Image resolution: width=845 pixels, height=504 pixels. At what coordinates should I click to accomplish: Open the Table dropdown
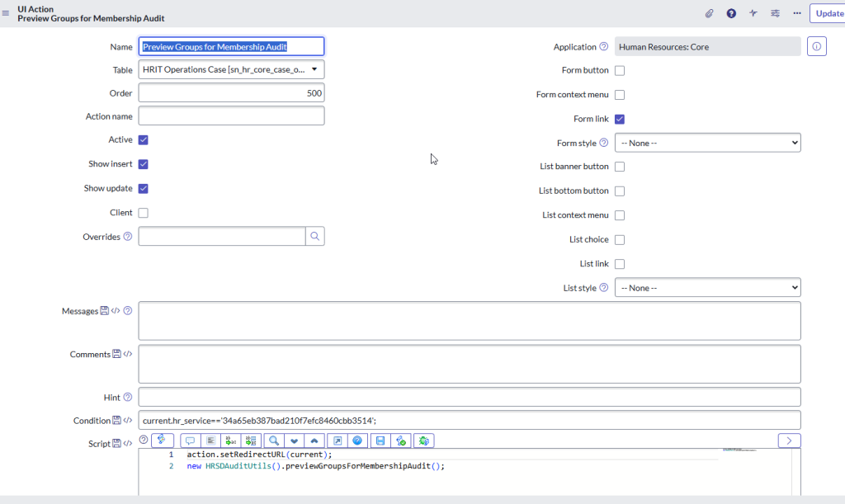(231, 70)
